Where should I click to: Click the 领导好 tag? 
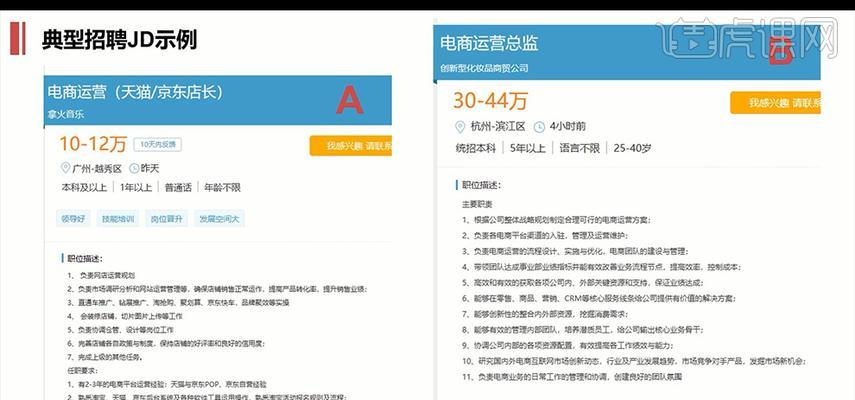click(74, 219)
